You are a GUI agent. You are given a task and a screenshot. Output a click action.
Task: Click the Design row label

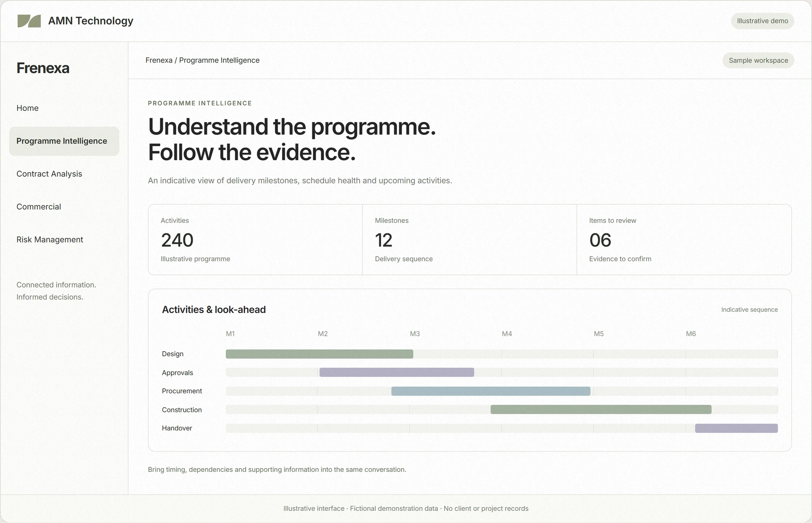tap(173, 354)
